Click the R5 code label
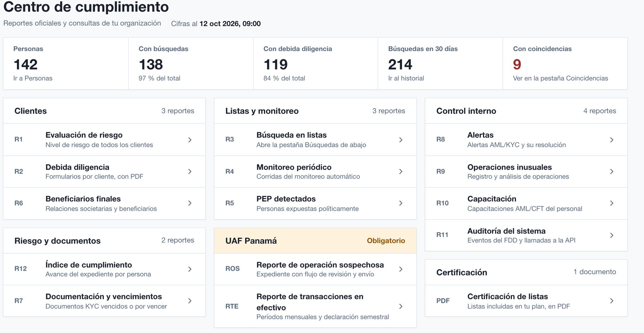The width and height of the screenshot is (644, 333). (229, 203)
